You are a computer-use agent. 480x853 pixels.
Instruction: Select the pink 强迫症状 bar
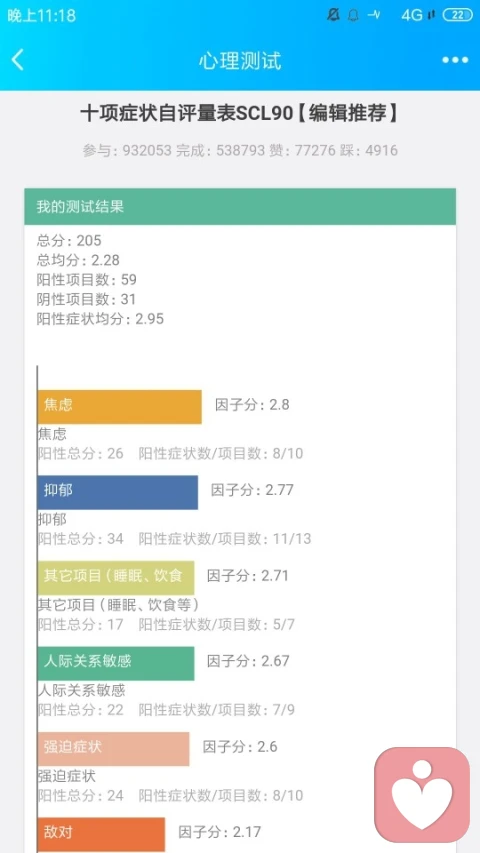point(113,749)
